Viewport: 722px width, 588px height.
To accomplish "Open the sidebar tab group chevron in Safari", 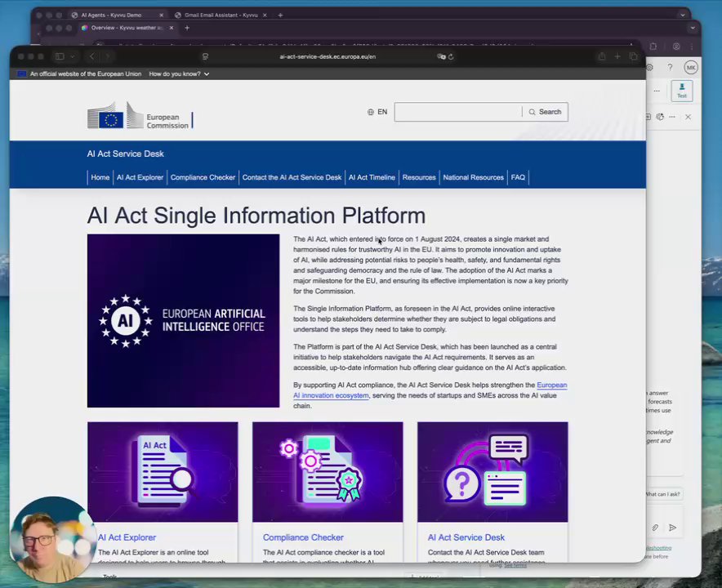I will (73, 56).
